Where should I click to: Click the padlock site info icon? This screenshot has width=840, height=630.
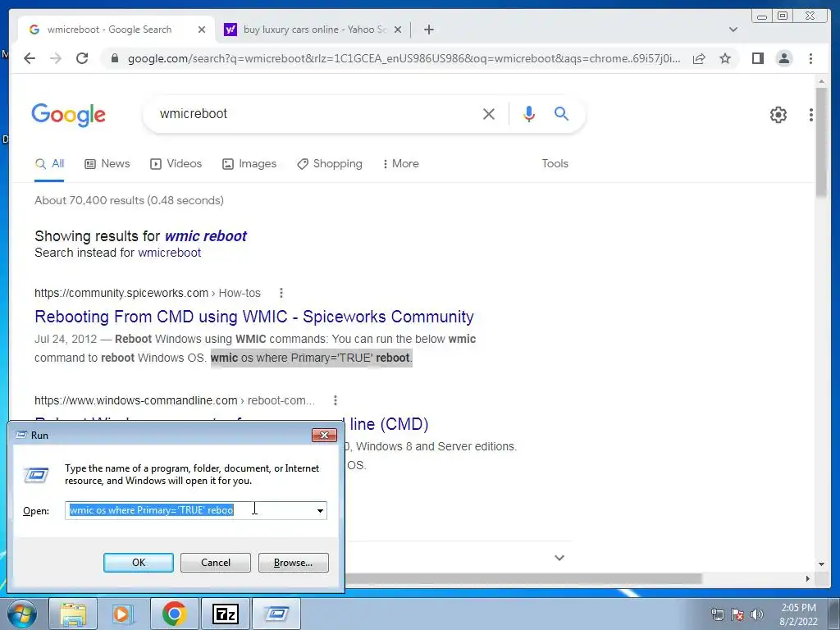coord(114,58)
